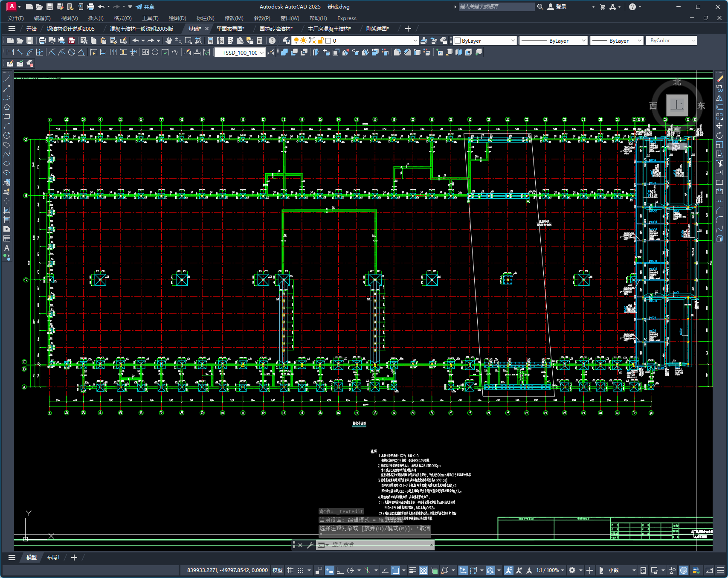Open the ByColor plot style dropdown
Screen dimensions: 728x578
click(x=672, y=41)
